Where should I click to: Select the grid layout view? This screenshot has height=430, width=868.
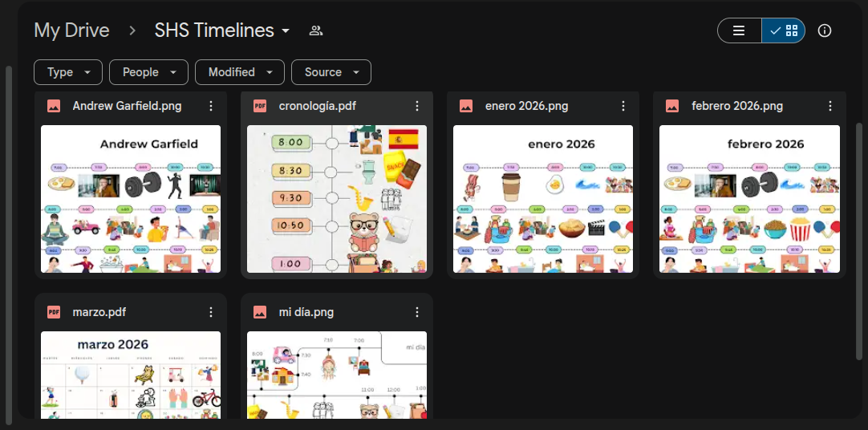click(783, 30)
